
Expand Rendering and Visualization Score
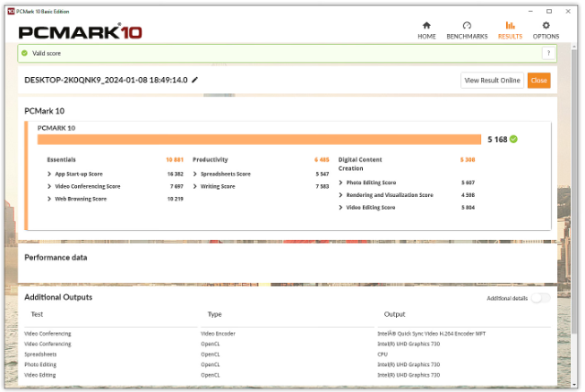[340, 194]
